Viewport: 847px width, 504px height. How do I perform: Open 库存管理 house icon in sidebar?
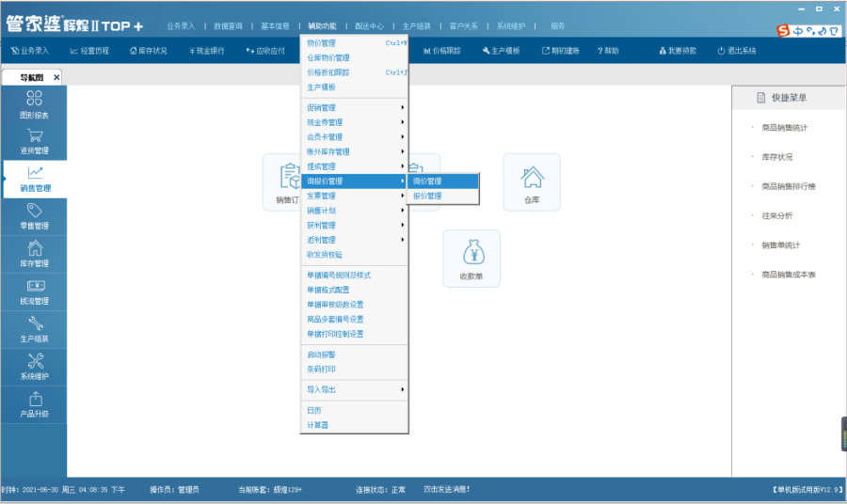[x=34, y=254]
